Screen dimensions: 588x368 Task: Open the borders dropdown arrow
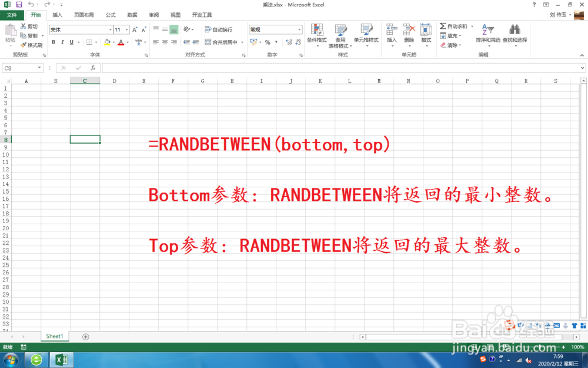tap(96, 41)
